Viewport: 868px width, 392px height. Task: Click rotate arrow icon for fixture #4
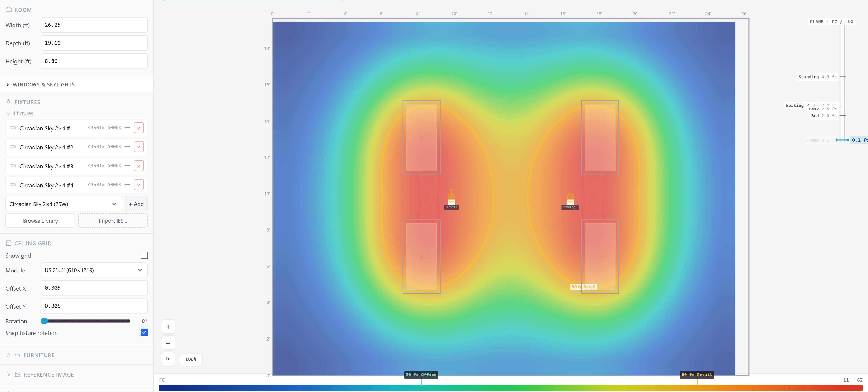(127, 184)
